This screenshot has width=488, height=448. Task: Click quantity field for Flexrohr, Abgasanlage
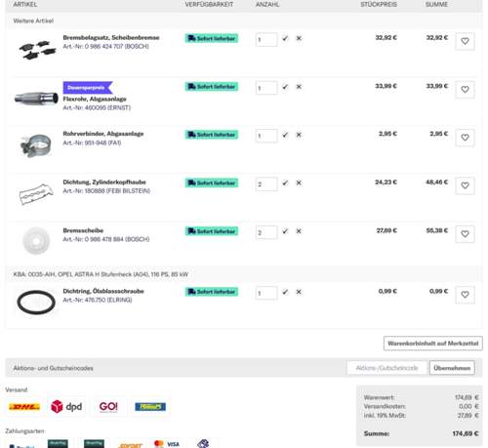pyautogui.click(x=266, y=88)
